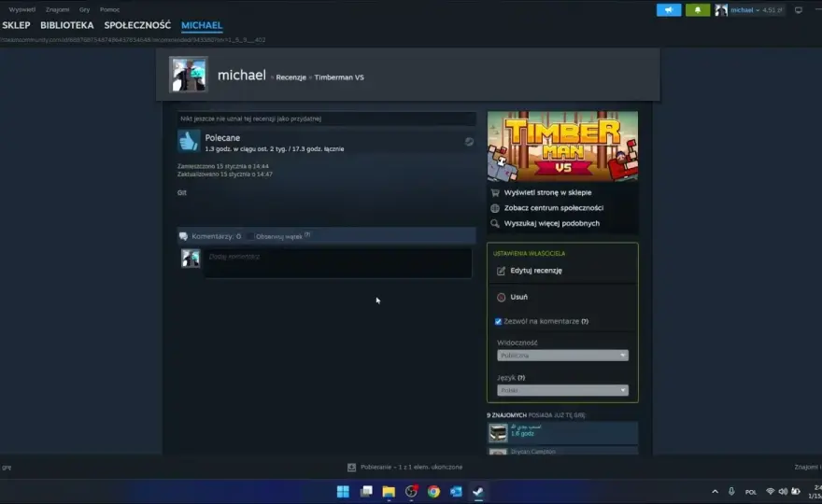This screenshot has height=504, width=822.
Task: Click the Git review text
Action: pyautogui.click(x=182, y=193)
